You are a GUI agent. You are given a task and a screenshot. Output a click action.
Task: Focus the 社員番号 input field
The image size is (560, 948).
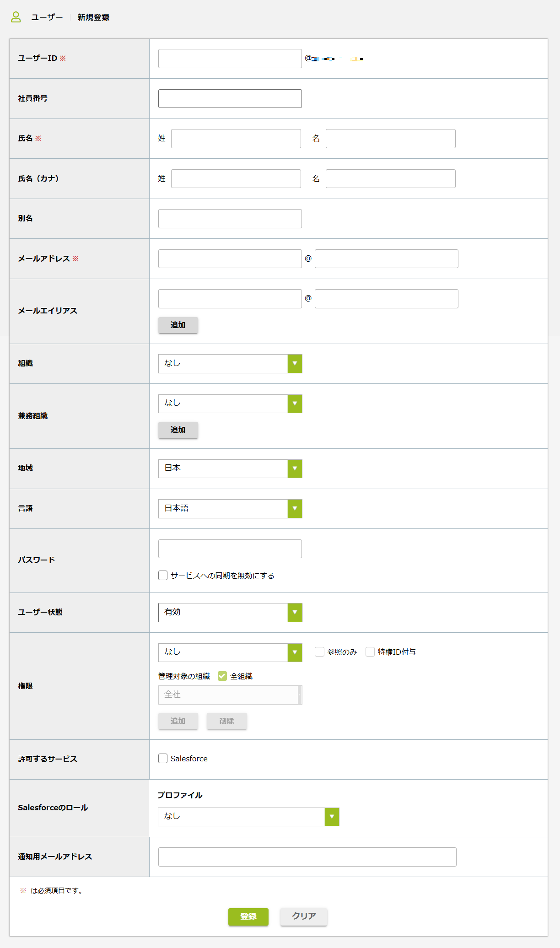coord(230,98)
